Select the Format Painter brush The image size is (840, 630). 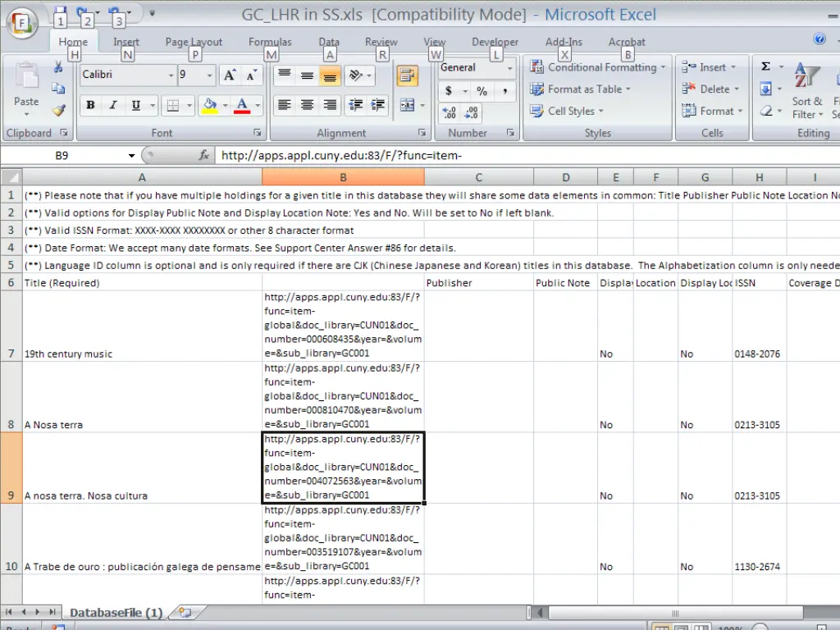[x=58, y=111]
